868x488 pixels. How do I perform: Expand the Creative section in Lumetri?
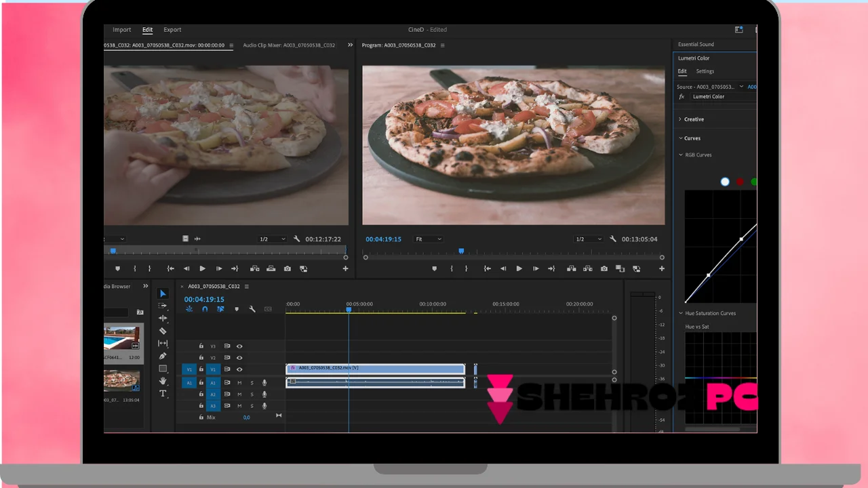pos(680,119)
